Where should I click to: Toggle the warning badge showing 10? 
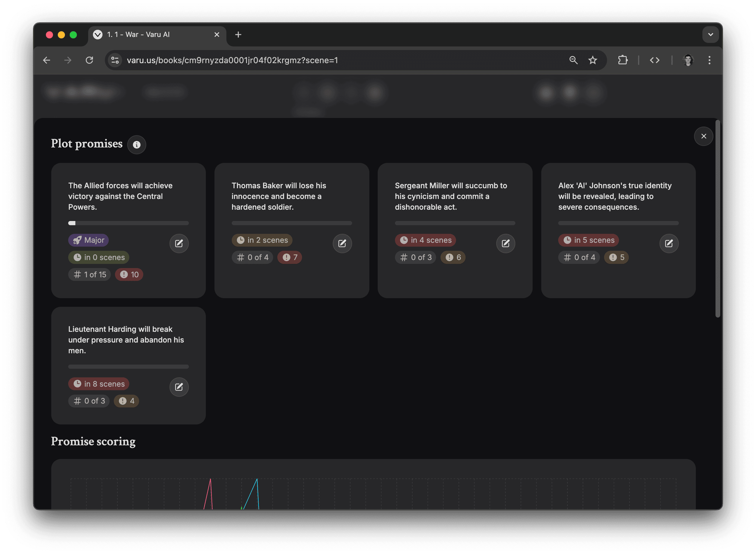[129, 274]
